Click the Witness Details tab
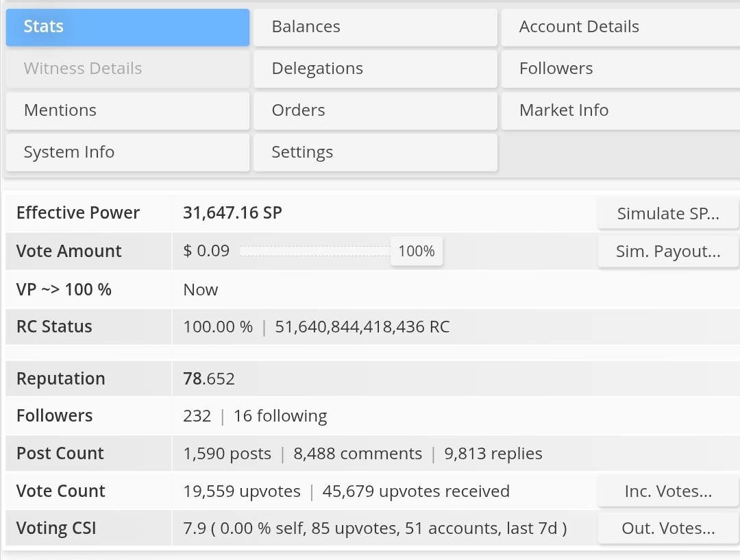The image size is (740, 560). click(127, 69)
